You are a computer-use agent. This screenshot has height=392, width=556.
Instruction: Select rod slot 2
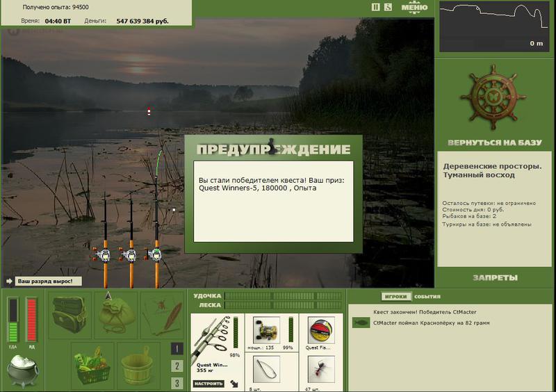(177, 366)
